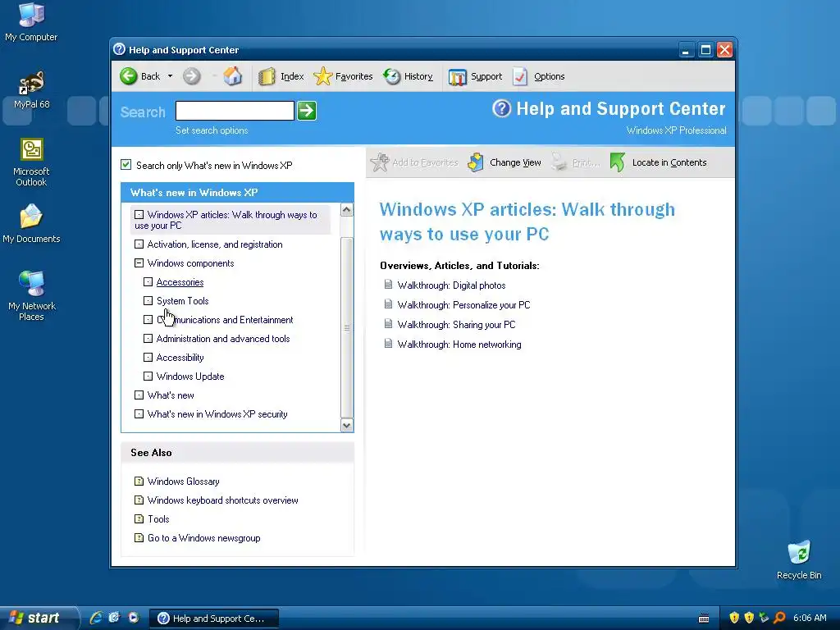Open Set search options link
This screenshot has height=630, width=840.
212,130
